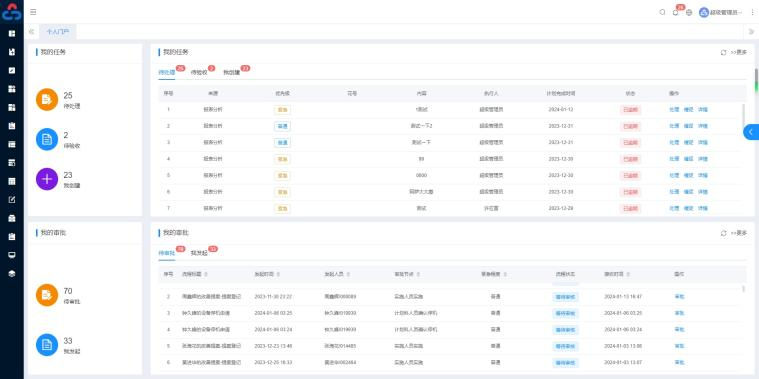Click 审批 in approval row 6
759x379 pixels.
[679, 362]
